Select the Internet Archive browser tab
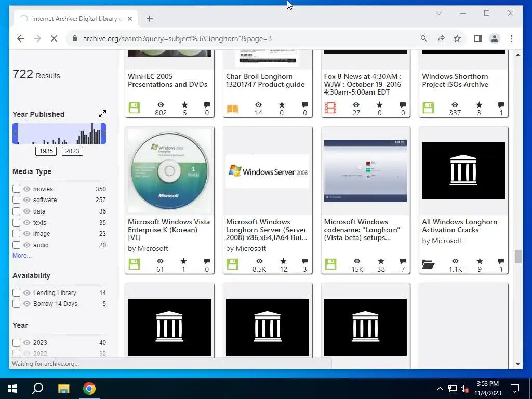 pos(76,19)
